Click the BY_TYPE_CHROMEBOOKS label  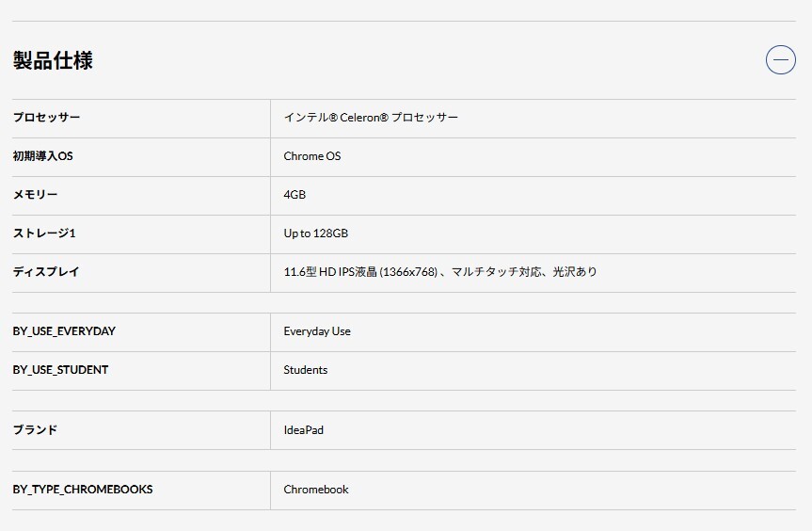point(83,490)
